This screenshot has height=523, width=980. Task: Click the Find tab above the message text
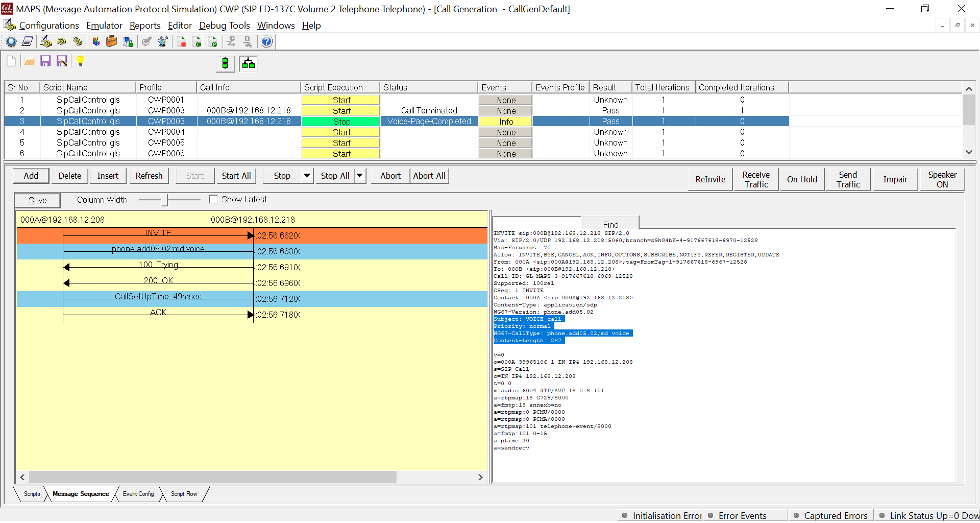610,224
